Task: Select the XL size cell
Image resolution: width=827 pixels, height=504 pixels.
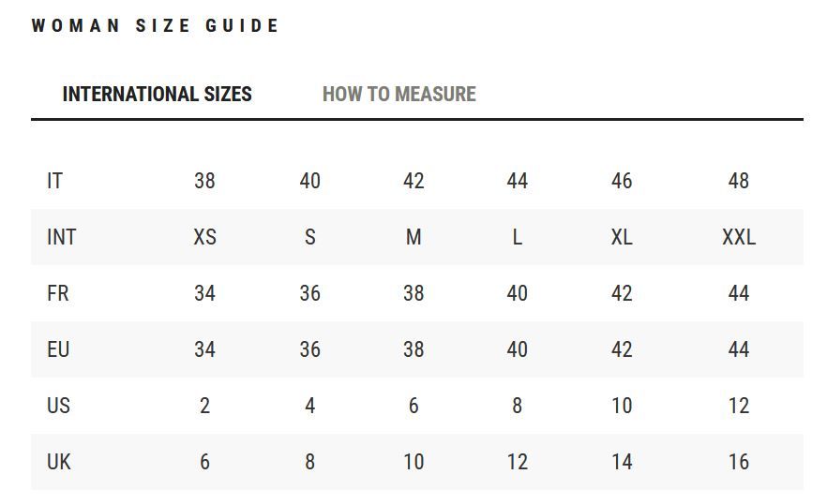Action: [x=621, y=237]
